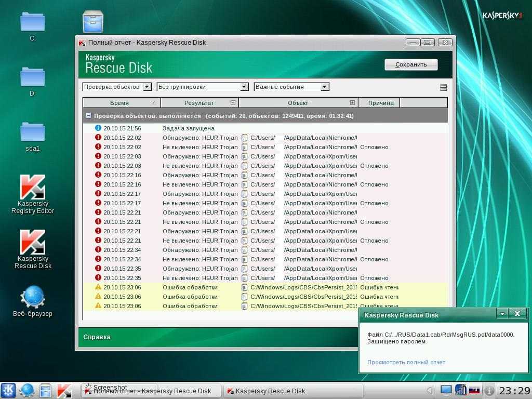This screenshot has width=532, height=399.
Task: Collapse the Проверка объектов: выполняется group
Action: point(88,116)
